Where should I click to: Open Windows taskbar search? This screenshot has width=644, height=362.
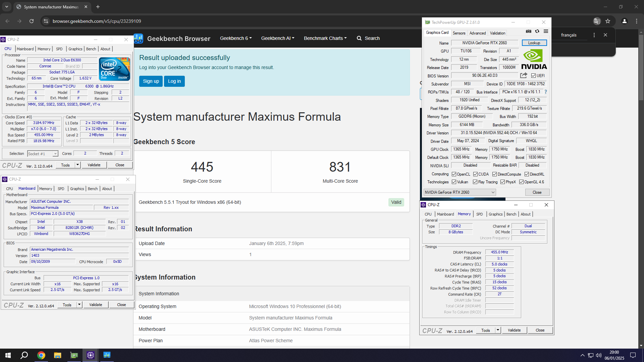(24, 355)
